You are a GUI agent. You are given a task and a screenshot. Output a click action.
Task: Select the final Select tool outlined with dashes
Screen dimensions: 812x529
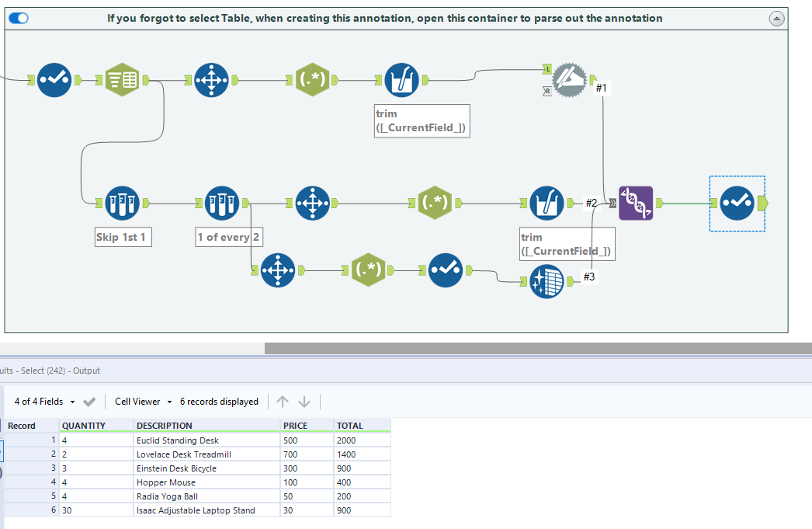(x=737, y=203)
